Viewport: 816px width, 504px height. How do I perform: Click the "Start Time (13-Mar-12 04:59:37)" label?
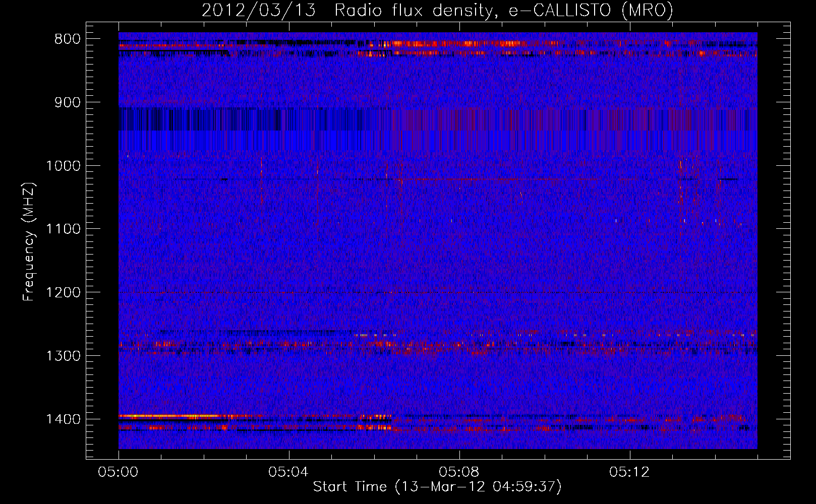437,487
